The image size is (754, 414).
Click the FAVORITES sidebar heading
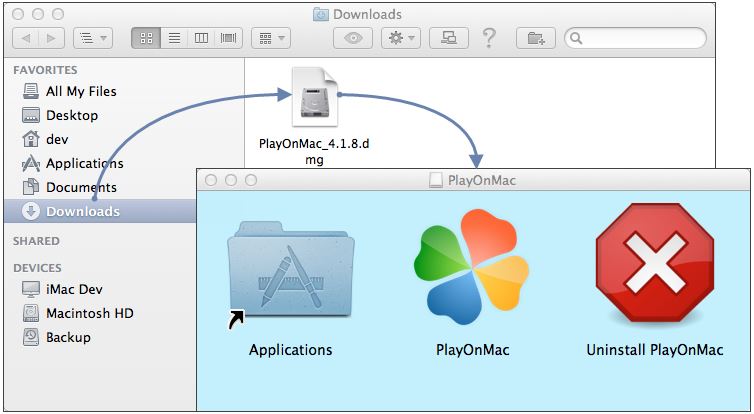pos(45,70)
